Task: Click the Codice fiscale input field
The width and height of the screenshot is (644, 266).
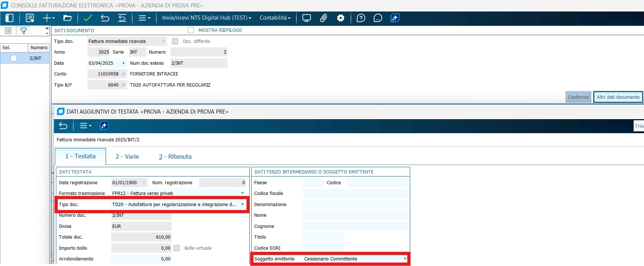Action: (x=356, y=193)
